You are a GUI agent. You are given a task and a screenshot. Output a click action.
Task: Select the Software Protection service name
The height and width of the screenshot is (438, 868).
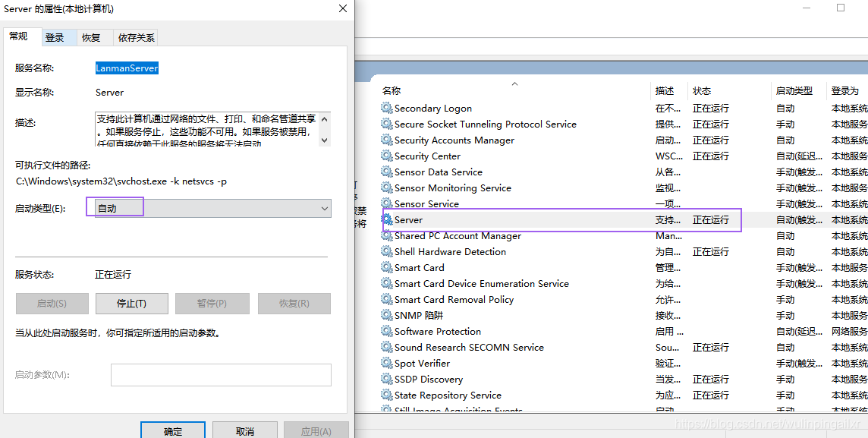pos(437,331)
